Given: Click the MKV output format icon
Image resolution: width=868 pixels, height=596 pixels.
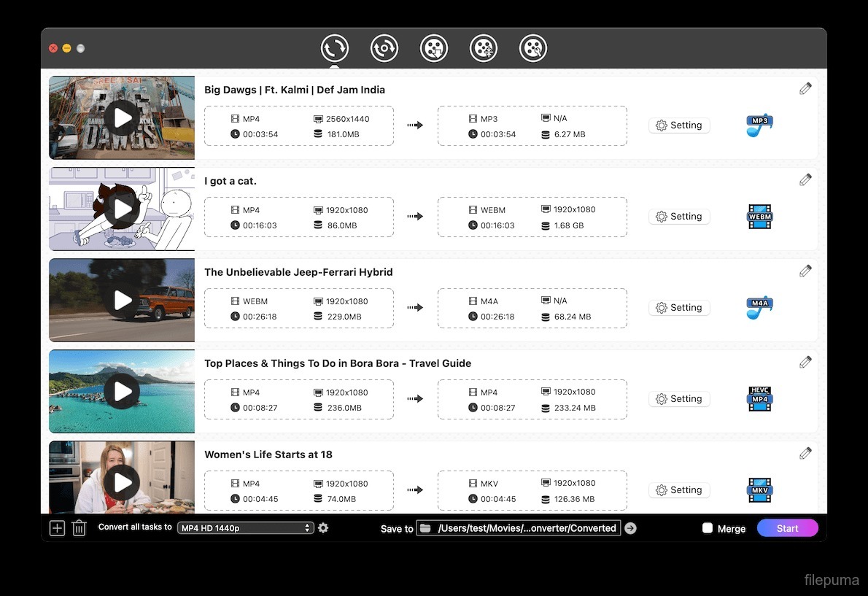Looking at the screenshot, I should click(759, 490).
